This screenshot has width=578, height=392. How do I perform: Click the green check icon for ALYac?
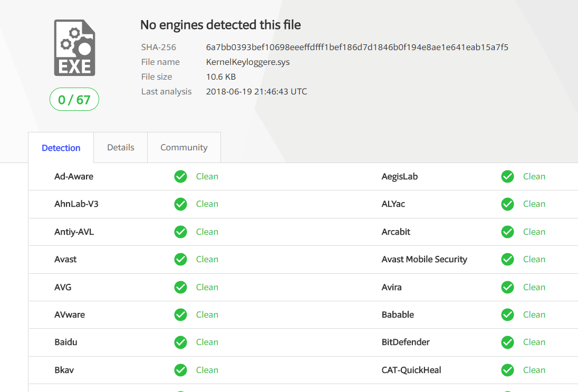tap(507, 204)
